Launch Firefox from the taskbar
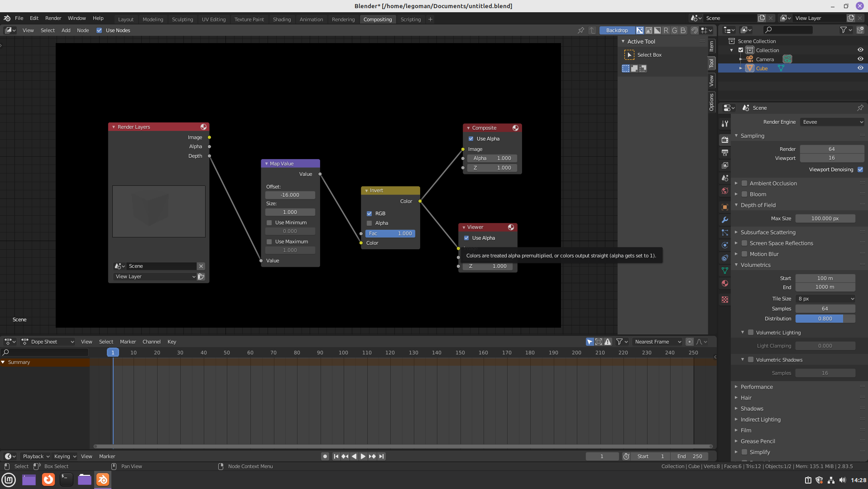The width and height of the screenshot is (868, 489). [x=48, y=479]
